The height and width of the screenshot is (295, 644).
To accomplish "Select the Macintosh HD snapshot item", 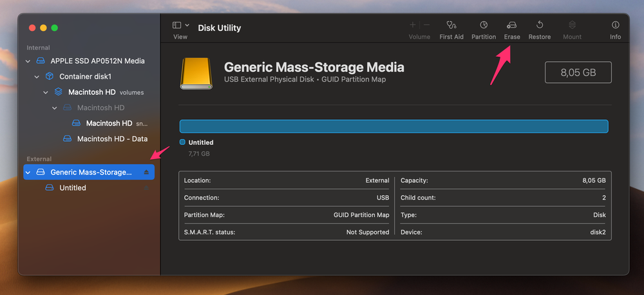I will point(109,123).
